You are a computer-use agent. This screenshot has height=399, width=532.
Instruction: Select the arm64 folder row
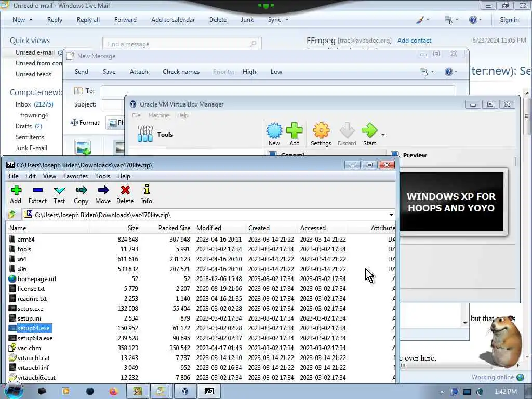200,239
